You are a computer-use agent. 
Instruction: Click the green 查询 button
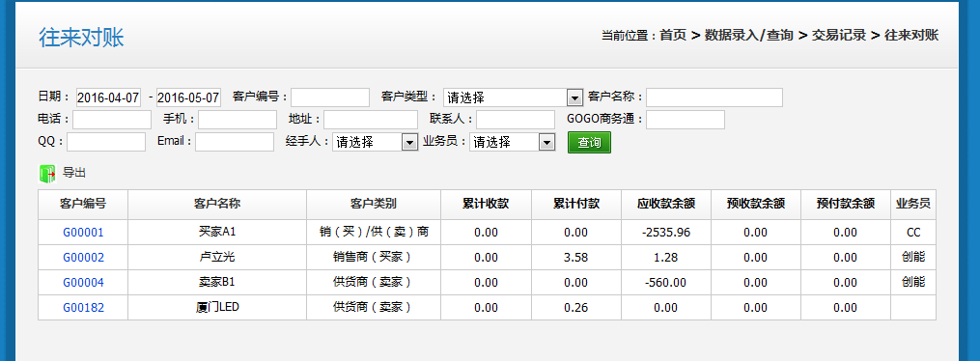coord(589,143)
